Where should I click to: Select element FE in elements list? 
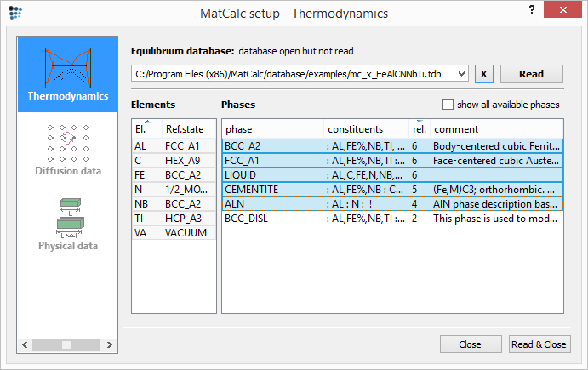point(140,174)
